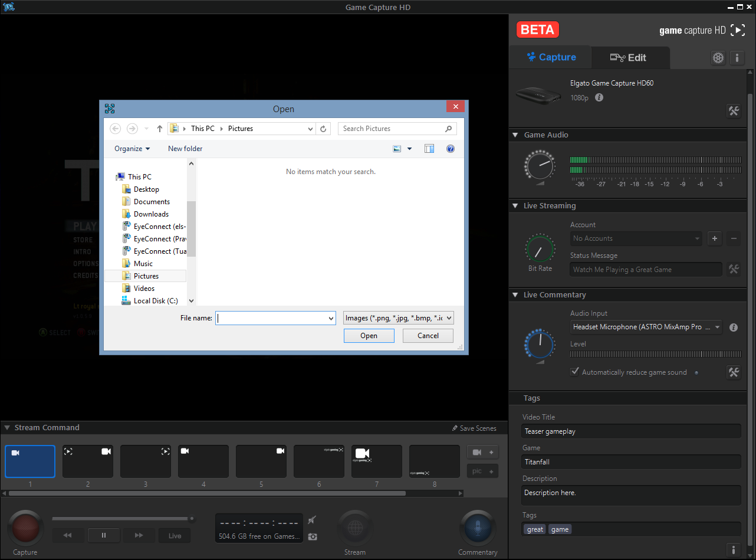
Task: Toggle the preview pane in Open dialog
Action: click(429, 149)
